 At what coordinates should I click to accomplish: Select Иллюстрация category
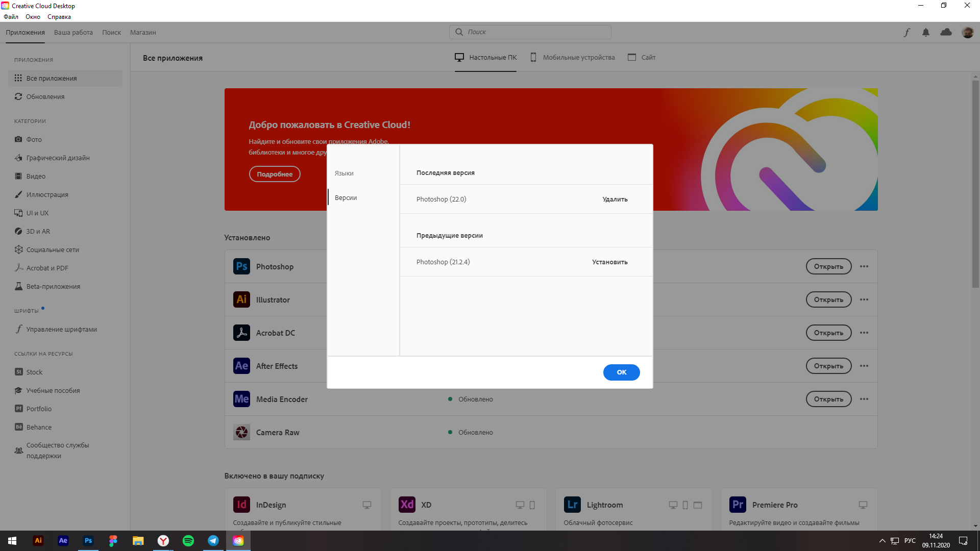click(65, 194)
